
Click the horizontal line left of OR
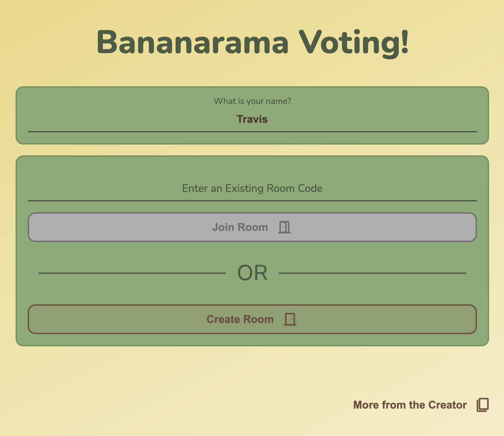pyautogui.click(x=132, y=273)
